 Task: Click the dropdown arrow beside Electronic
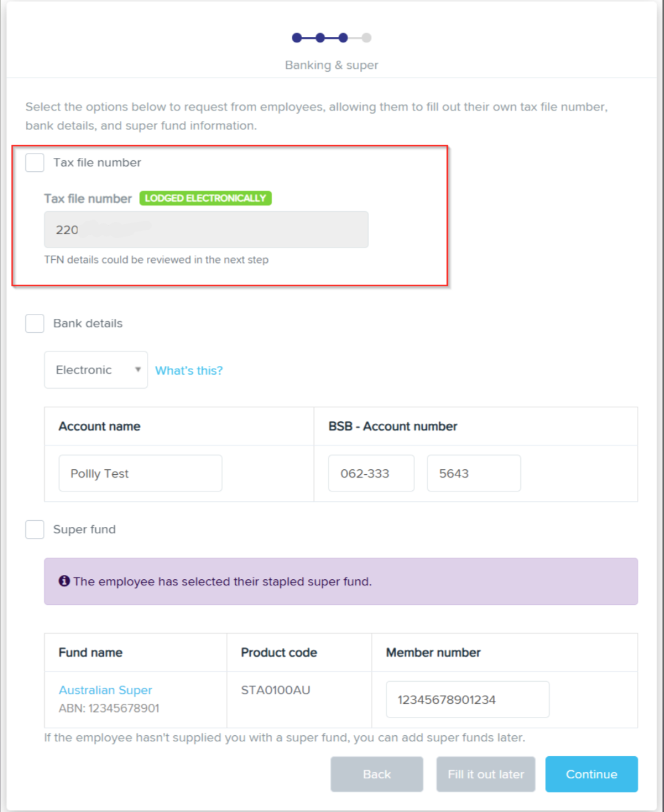coord(138,370)
